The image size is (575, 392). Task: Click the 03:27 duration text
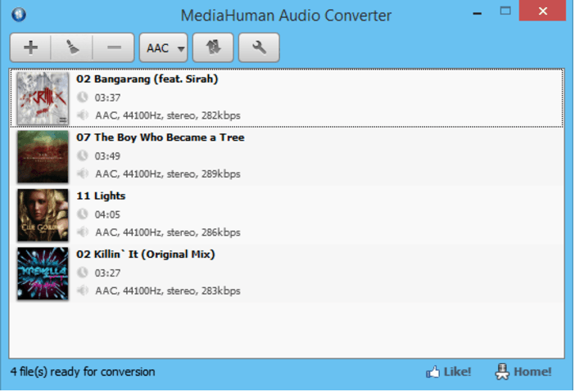pyautogui.click(x=107, y=273)
